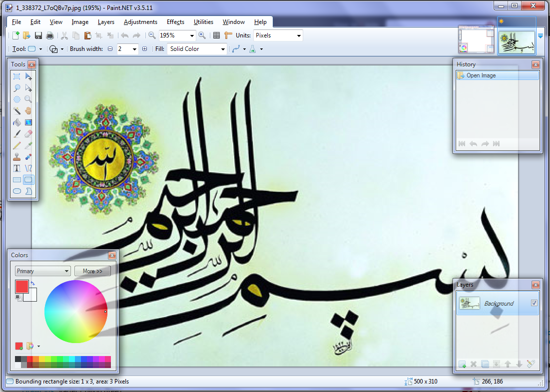Viewport: 550px width, 392px height.
Task: Select the Magic Wand tool
Action: point(17,111)
